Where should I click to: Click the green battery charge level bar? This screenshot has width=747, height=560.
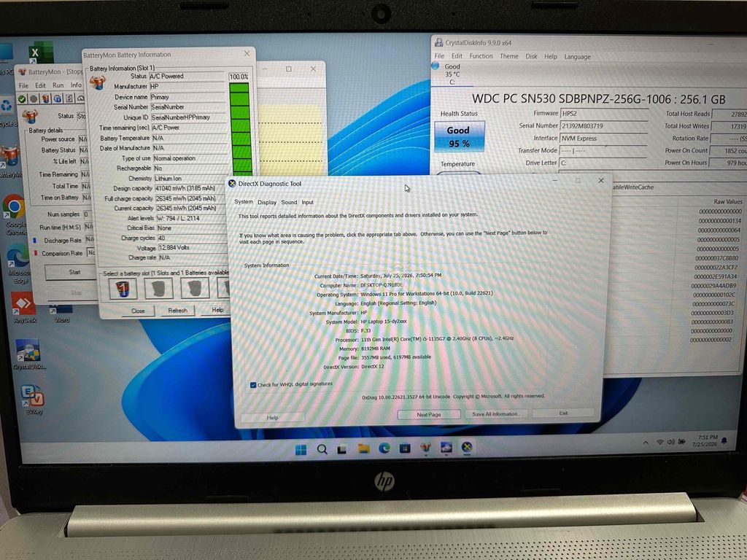coord(239,130)
